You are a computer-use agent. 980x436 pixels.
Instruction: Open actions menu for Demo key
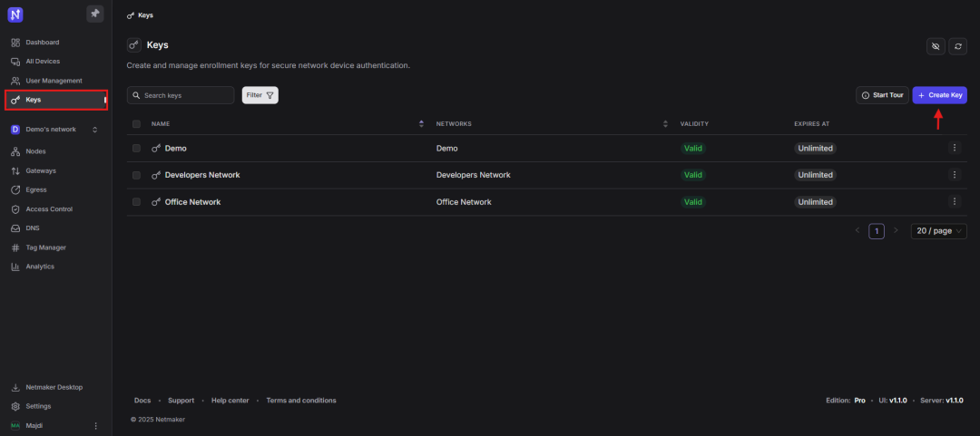click(x=954, y=148)
